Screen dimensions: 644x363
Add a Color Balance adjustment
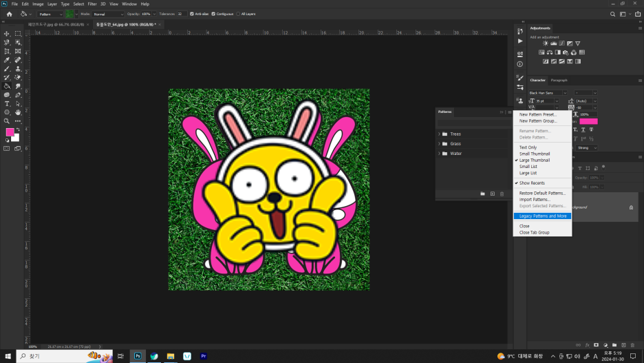550,52
